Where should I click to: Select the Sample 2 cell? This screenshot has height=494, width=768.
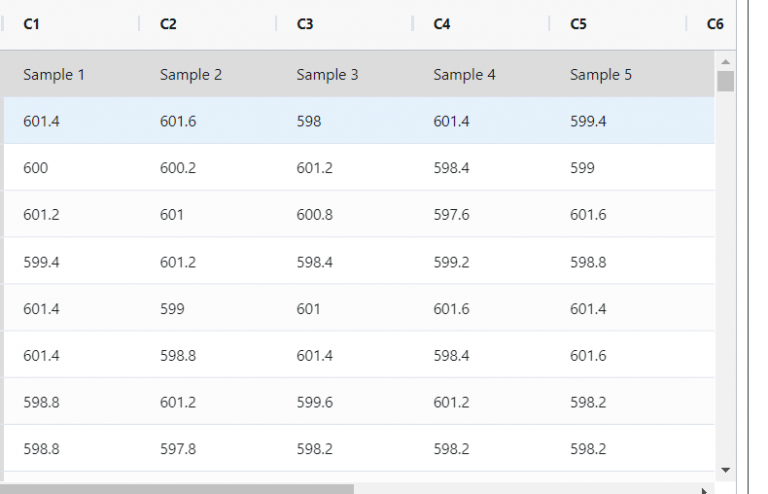191,74
